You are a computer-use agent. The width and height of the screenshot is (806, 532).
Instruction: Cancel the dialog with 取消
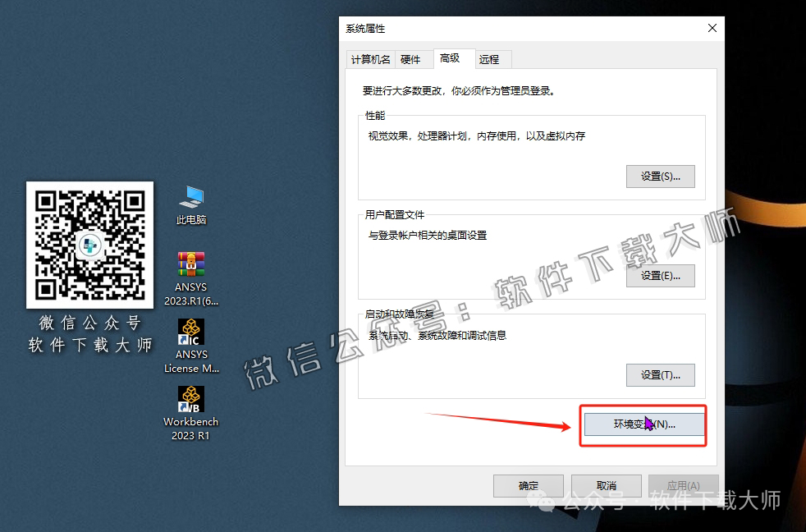[x=606, y=485]
